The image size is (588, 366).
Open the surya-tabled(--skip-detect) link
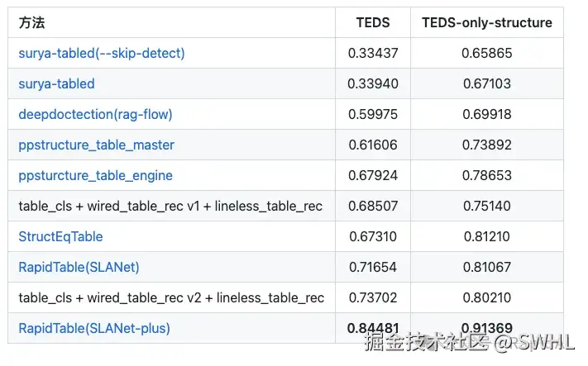tap(102, 54)
